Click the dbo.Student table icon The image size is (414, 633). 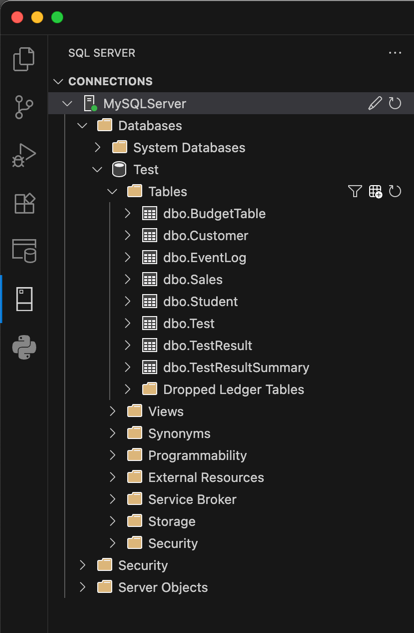[x=149, y=302]
